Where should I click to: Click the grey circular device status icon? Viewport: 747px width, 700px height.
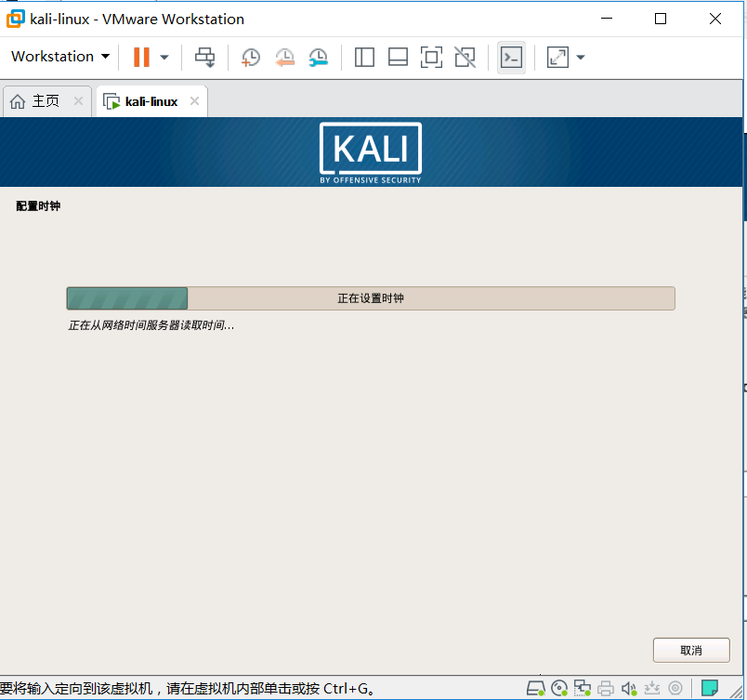pyautogui.click(x=675, y=688)
